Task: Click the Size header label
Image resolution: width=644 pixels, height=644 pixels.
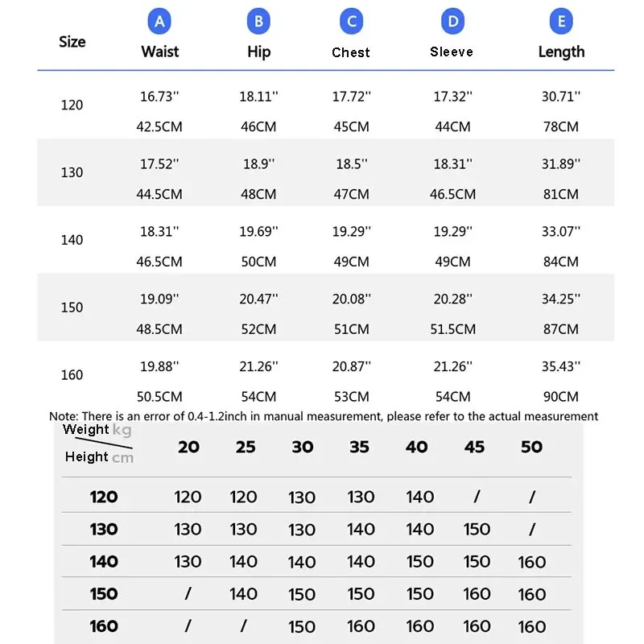Action: point(72,42)
